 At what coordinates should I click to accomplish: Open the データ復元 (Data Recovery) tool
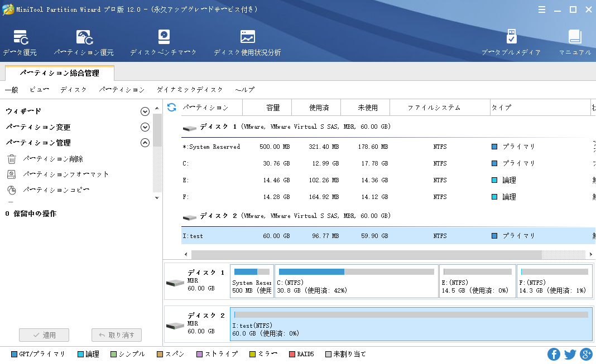(x=20, y=43)
